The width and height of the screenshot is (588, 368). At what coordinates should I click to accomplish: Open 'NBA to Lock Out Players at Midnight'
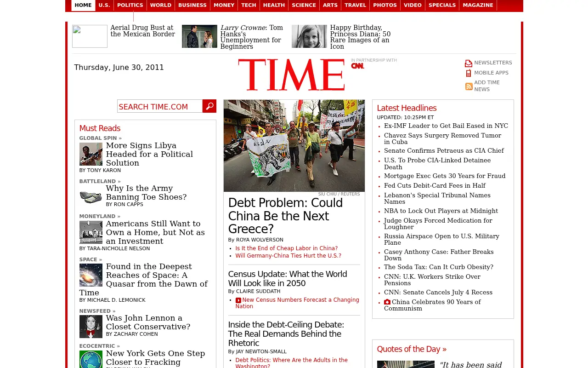(x=441, y=211)
